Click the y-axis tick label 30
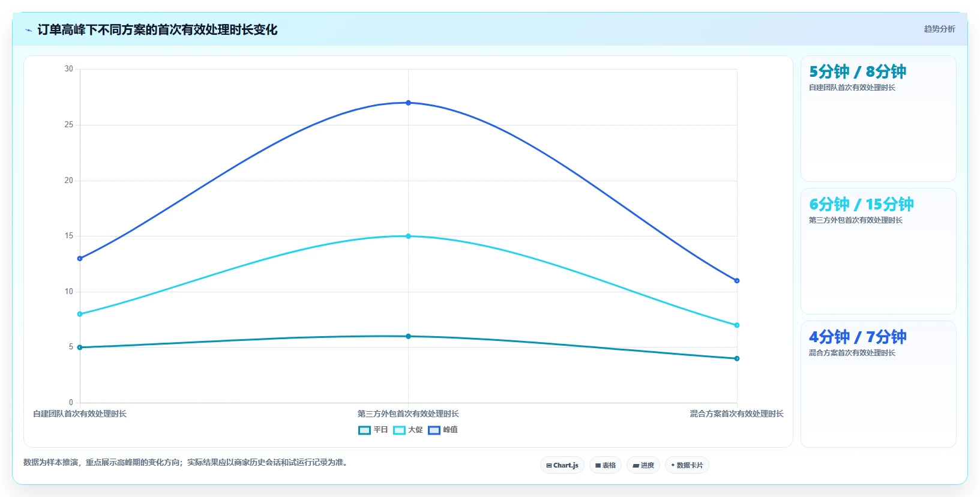The width and height of the screenshot is (980, 497). [68, 69]
